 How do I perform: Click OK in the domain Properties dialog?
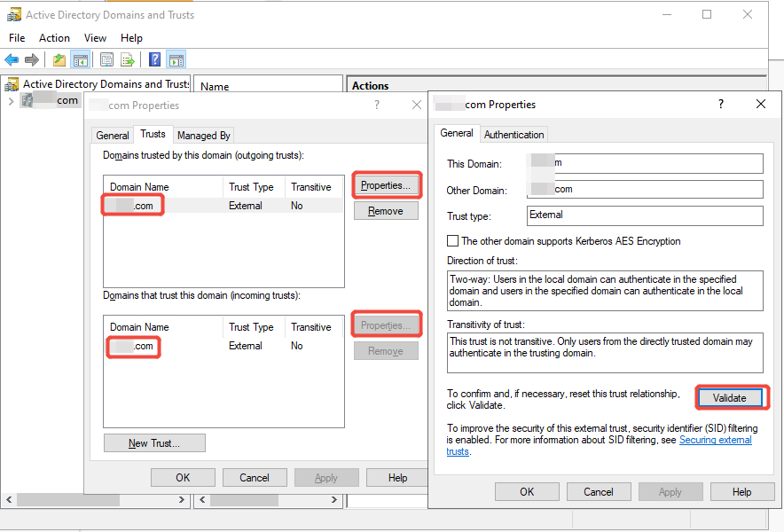183,478
